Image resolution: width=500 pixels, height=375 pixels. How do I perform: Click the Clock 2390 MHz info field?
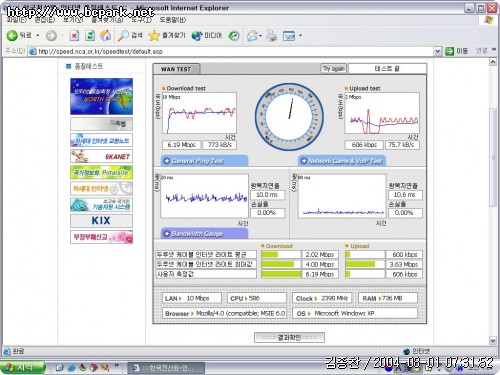322,298
